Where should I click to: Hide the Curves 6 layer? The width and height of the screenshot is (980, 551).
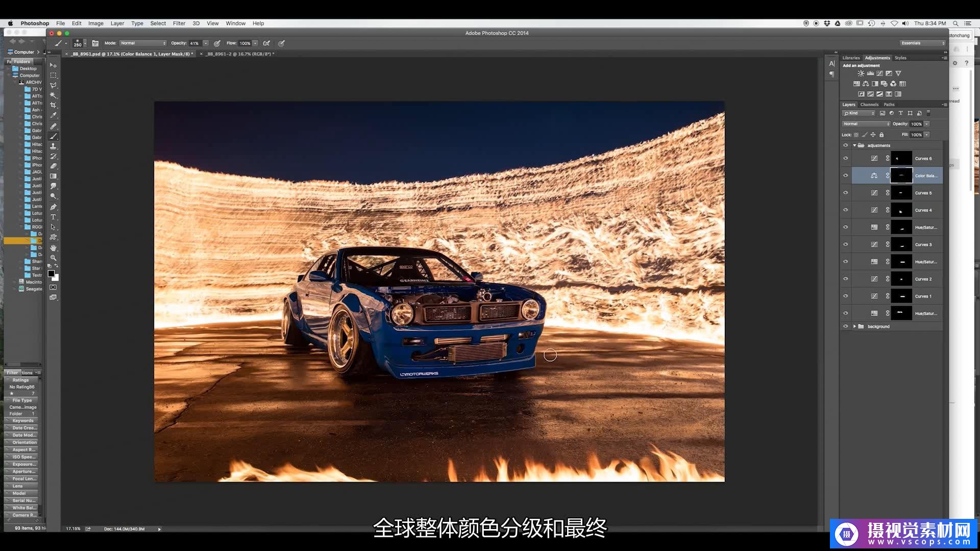(x=846, y=158)
